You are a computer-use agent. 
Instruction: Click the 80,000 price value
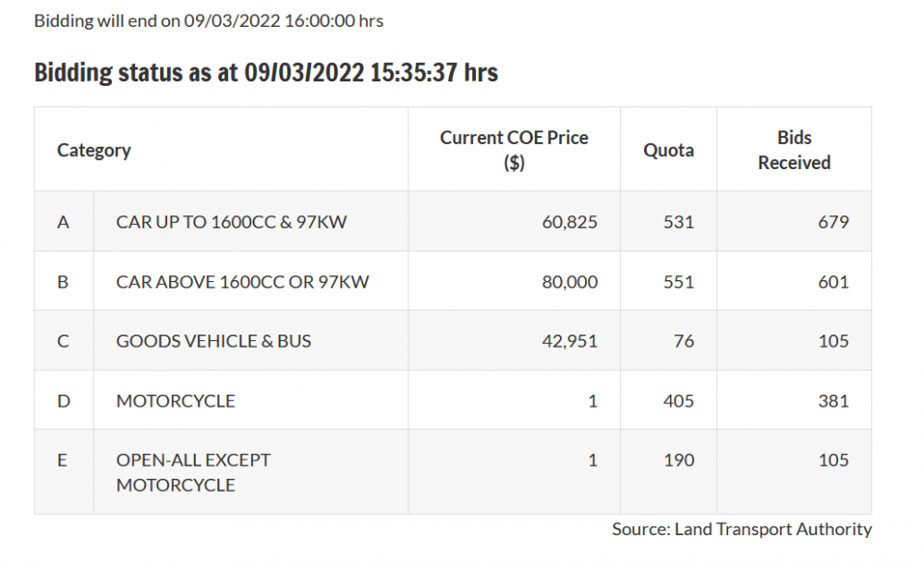(x=569, y=282)
